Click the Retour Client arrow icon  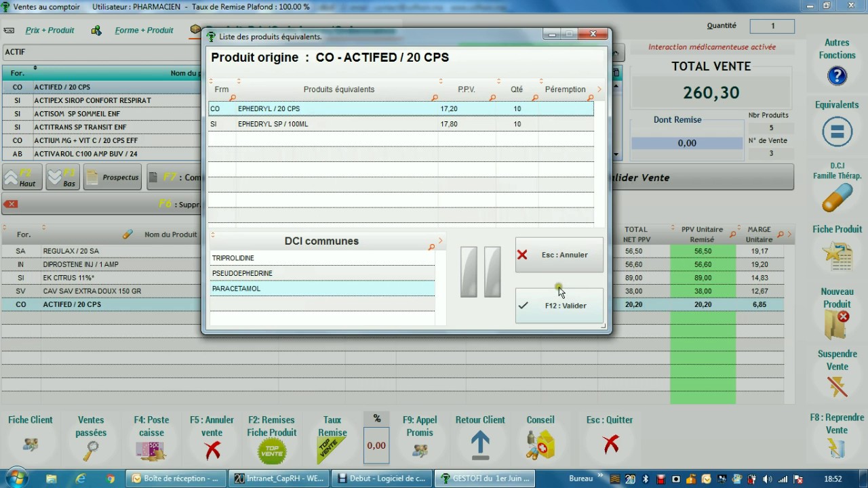tap(480, 444)
